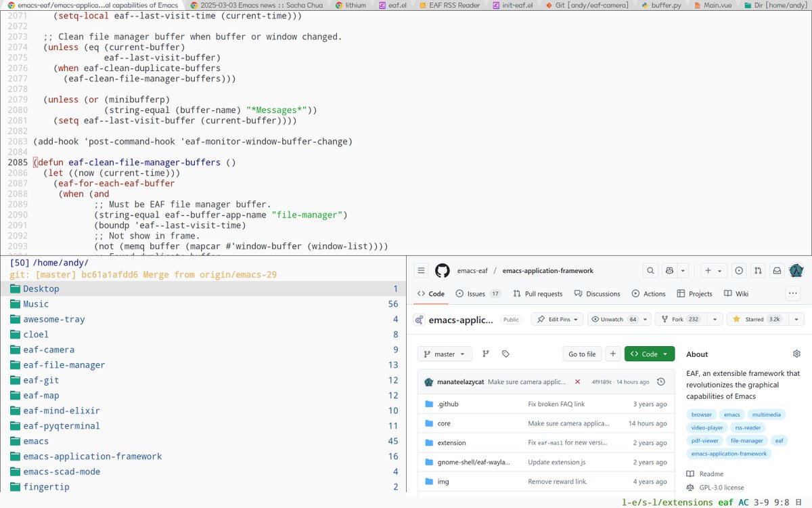View failed checks red X status
The image size is (812, 508).
click(577, 382)
